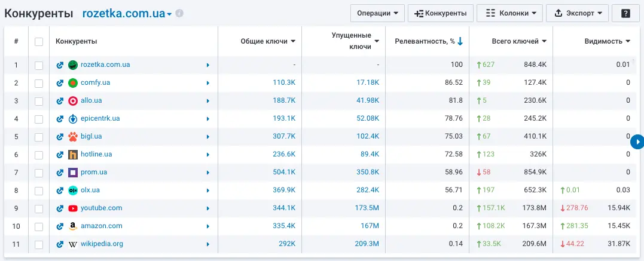
Task: Click the wikipedia.org W favicon
Action: coord(73,244)
